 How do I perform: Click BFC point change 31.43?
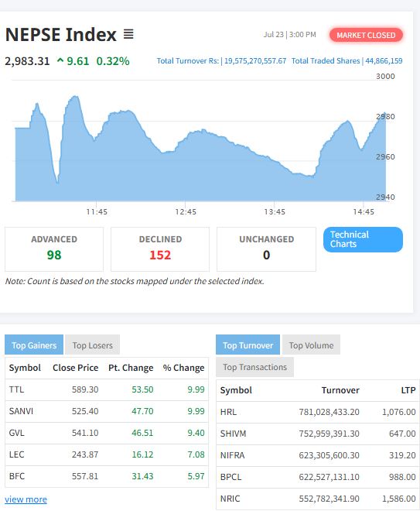pos(142,476)
